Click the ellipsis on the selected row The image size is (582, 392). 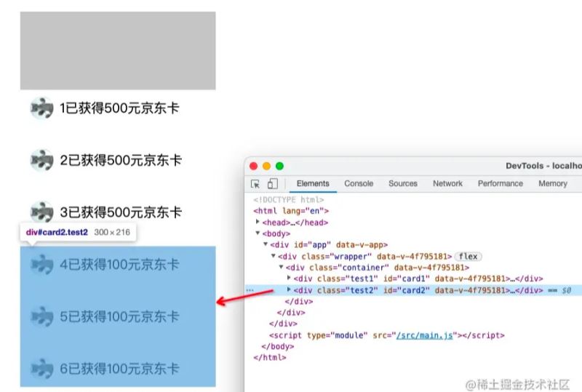click(x=250, y=290)
